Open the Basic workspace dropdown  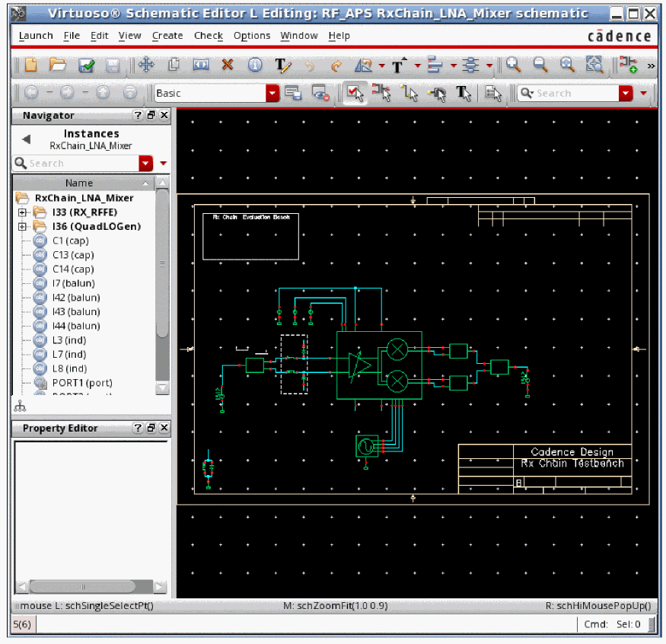tap(272, 93)
